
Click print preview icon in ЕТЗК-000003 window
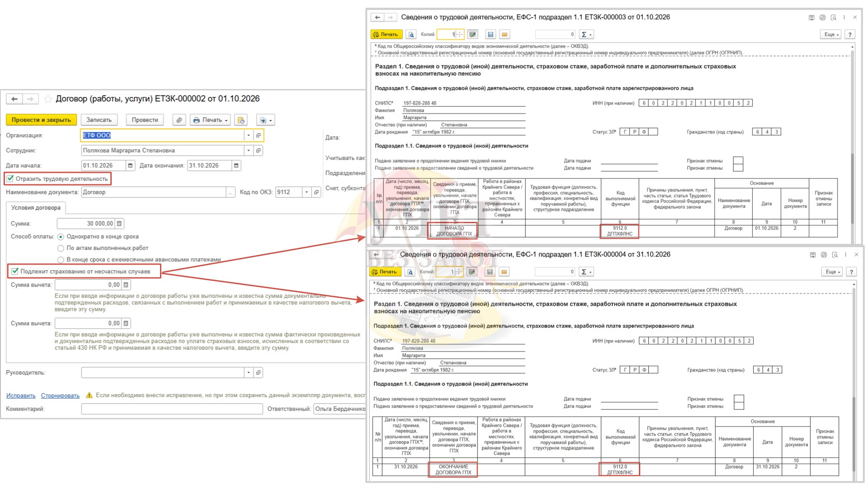pos(411,34)
